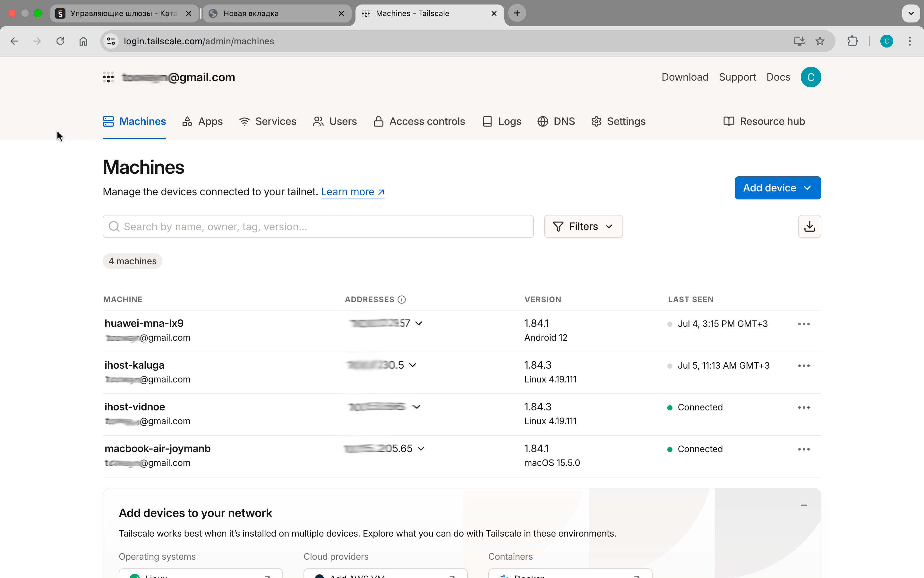Expand addresses for ihost-kaluga
Image resolution: width=924 pixels, height=578 pixels.
(x=413, y=365)
